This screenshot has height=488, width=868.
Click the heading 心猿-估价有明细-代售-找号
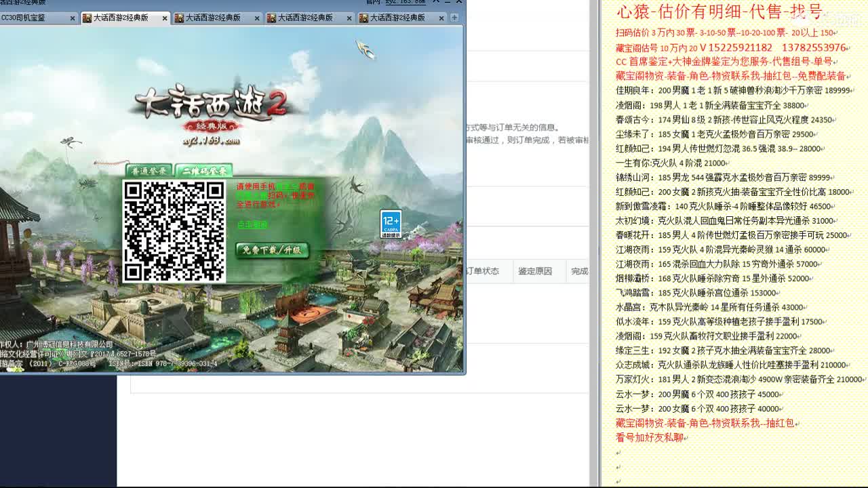click(719, 12)
